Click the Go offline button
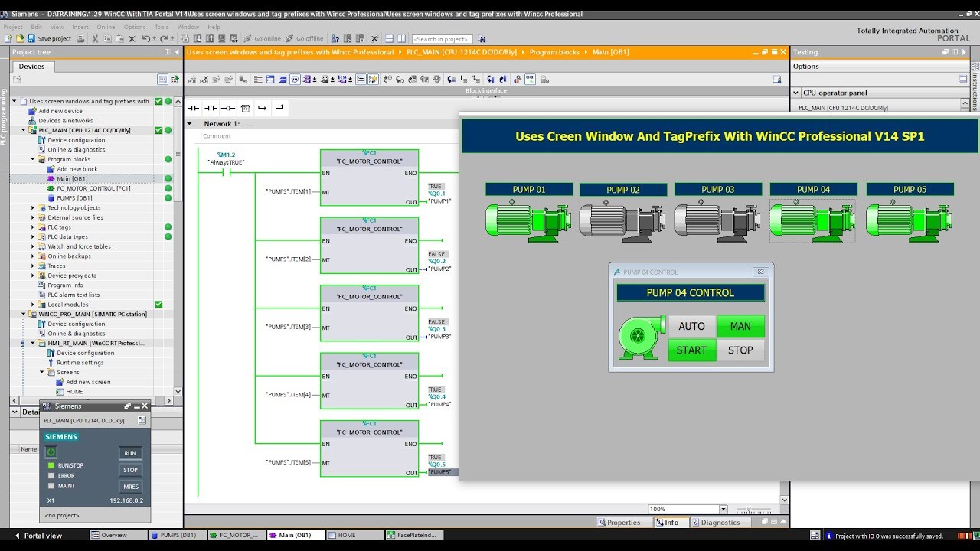Image resolution: width=980 pixels, height=551 pixels. tap(305, 38)
